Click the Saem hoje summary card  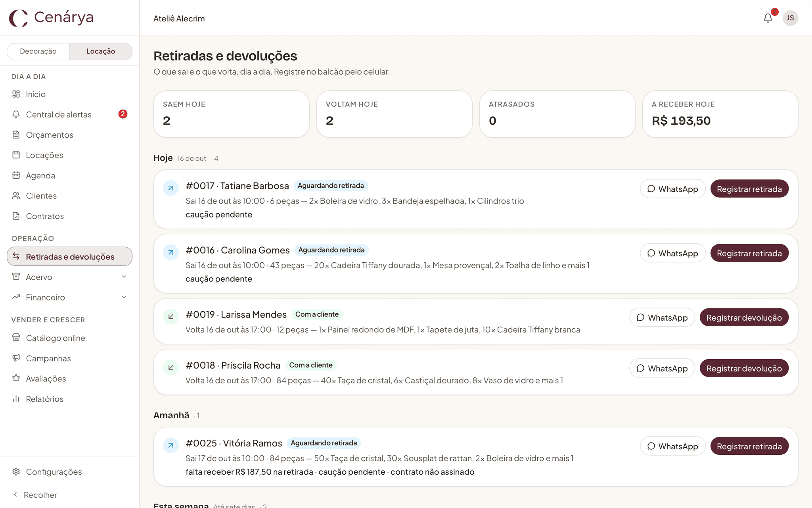(x=232, y=114)
